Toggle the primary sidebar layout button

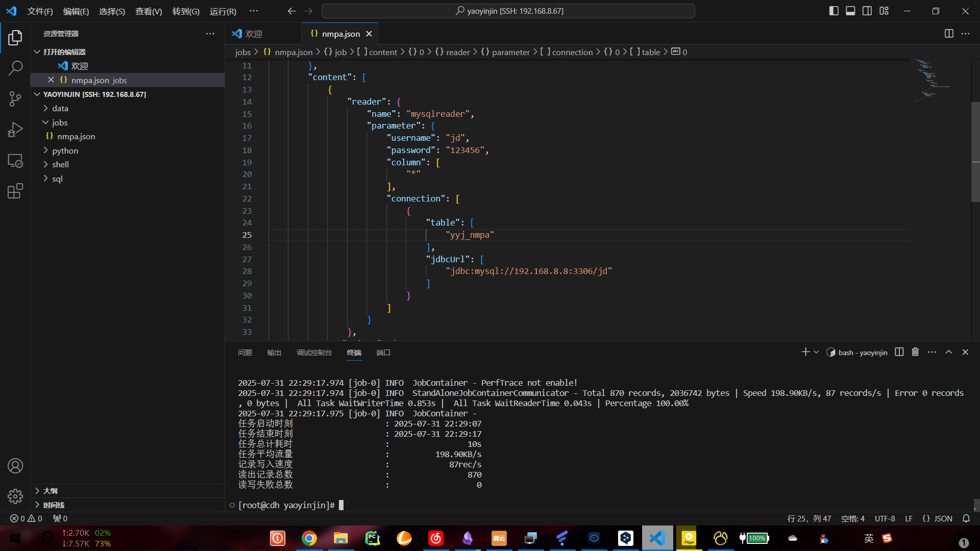click(x=834, y=11)
